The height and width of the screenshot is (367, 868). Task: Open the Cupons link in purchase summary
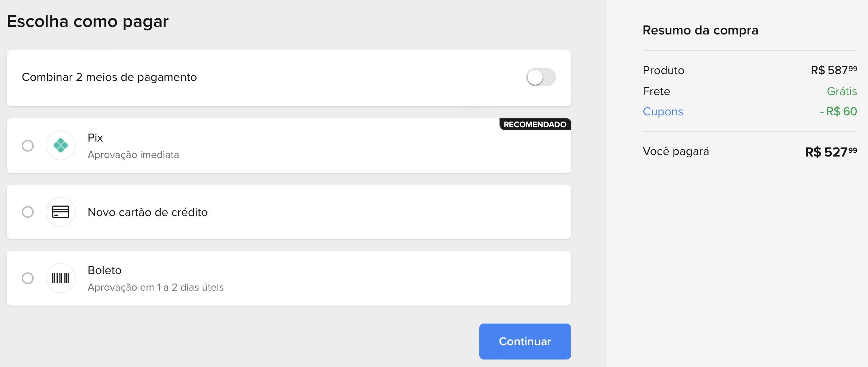point(663,112)
